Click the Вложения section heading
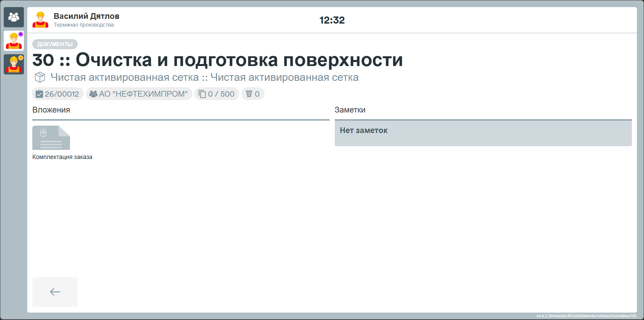The image size is (644, 320). 51,110
